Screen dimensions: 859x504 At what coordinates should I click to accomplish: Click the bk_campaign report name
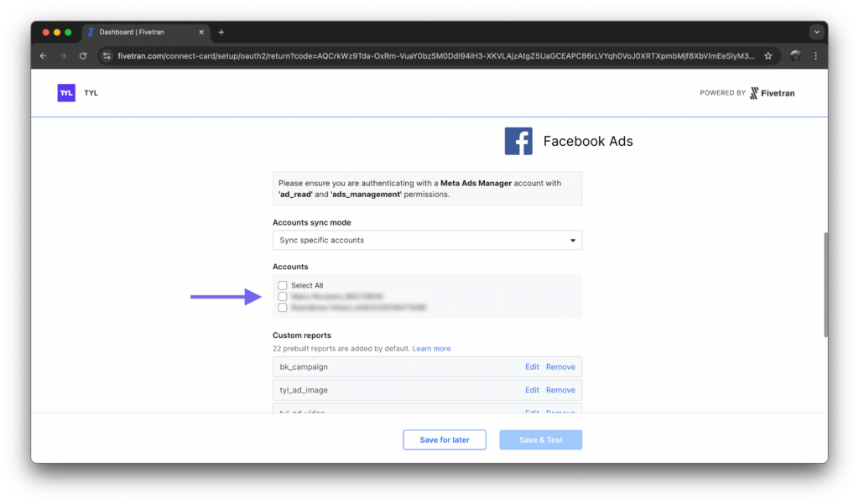click(x=304, y=367)
